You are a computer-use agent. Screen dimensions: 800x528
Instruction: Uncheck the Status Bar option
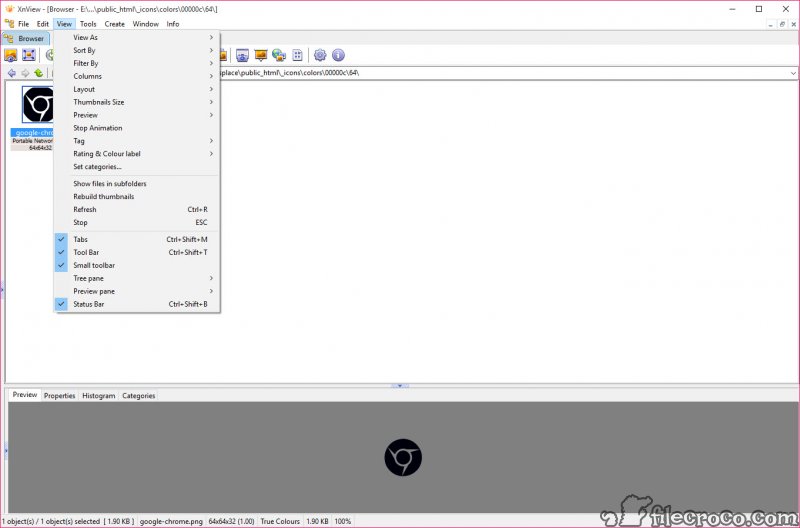(x=90, y=304)
